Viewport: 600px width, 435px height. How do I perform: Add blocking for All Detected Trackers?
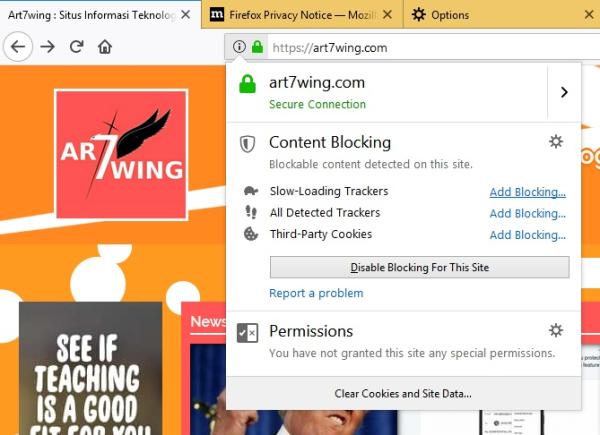coord(527,213)
